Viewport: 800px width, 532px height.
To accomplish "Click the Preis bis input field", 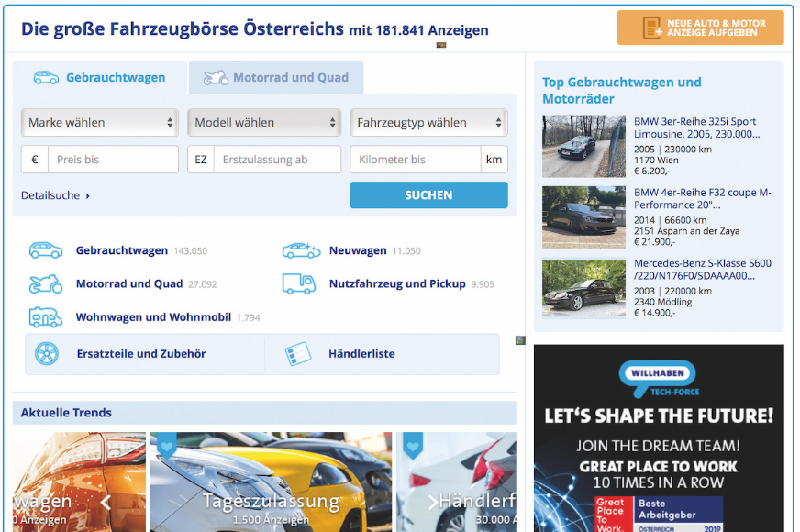I will 113,159.
